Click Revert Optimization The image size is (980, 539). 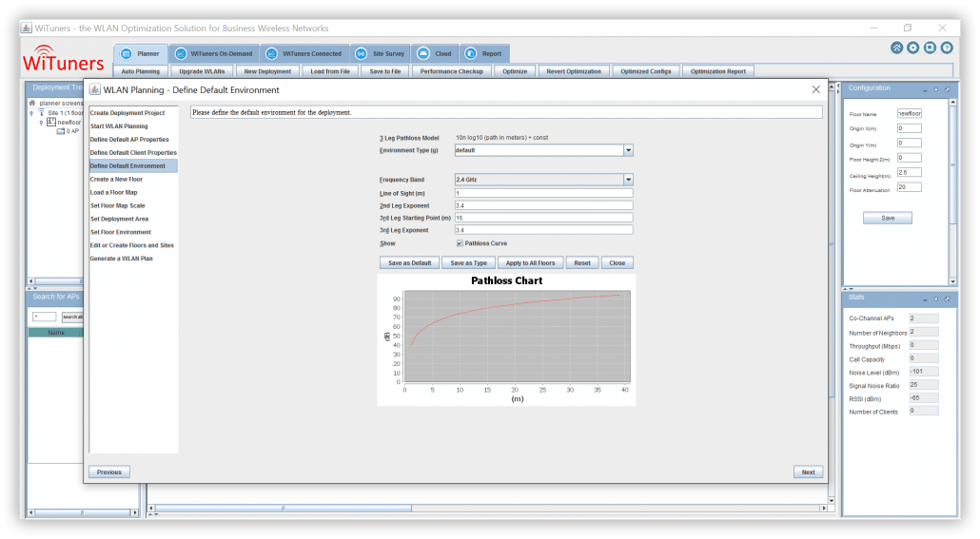click(574, 71)
